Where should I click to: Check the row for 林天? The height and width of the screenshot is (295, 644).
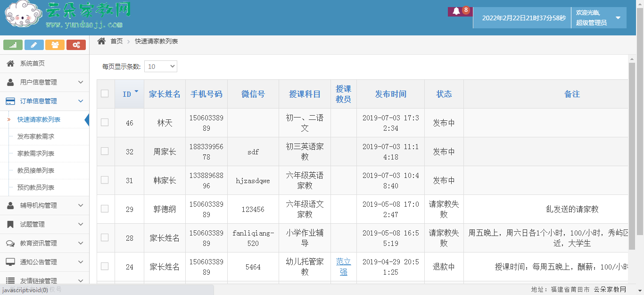tap(105, 122)
